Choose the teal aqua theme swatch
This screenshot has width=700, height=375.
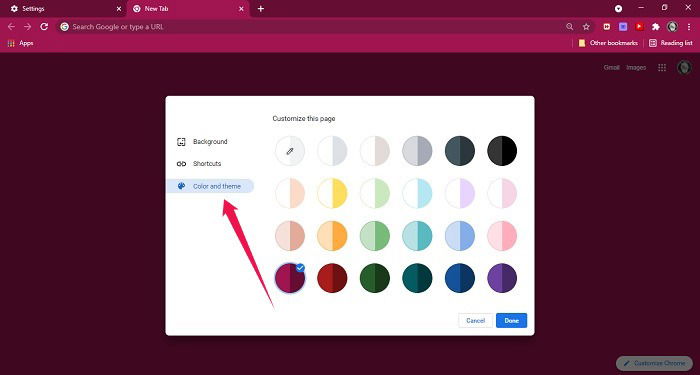tap(417, 236)
